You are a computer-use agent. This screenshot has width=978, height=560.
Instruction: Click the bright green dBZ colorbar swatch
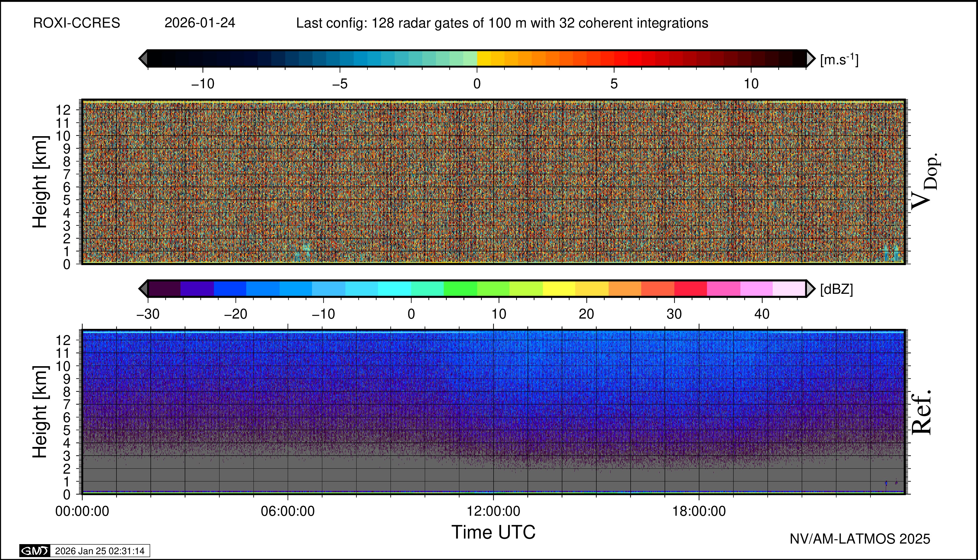pyautogui.click(x=460, y=288)
